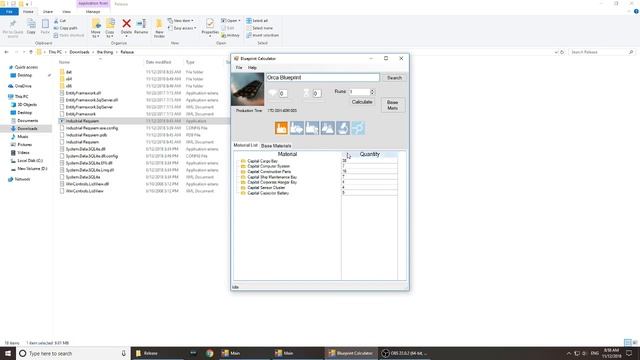Select the orange Manufacturing activity icon
The width and height of the screenshot is (640, 360).
coord(281,128)
